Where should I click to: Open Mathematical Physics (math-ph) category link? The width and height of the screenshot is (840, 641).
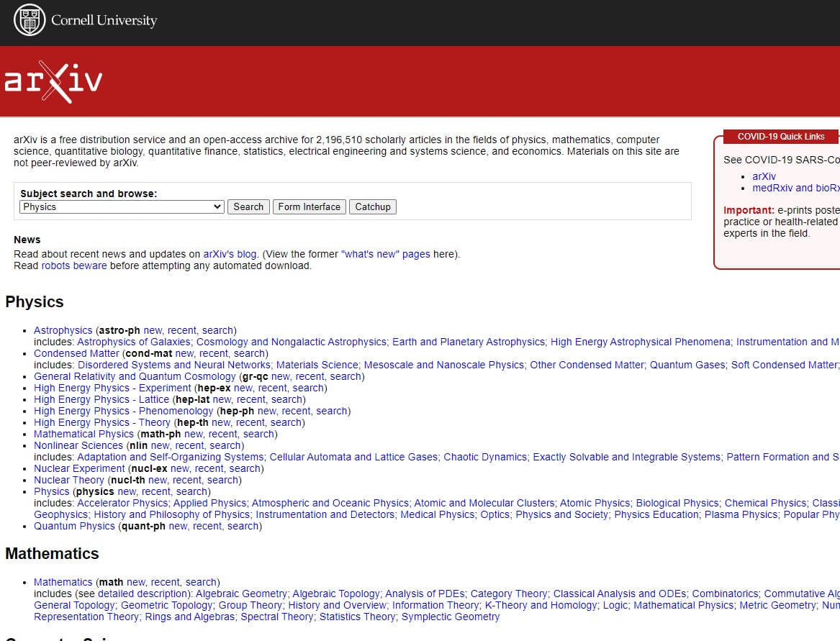(x=83, y=435)
